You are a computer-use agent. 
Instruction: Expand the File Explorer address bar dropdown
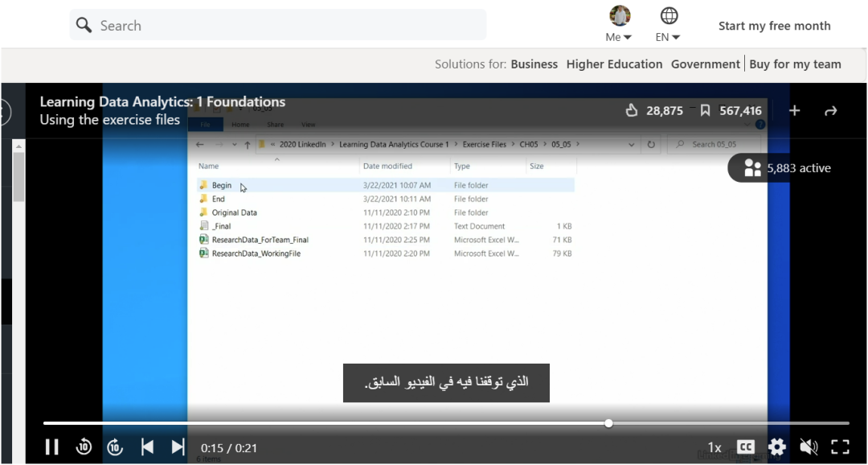click(x=632, y=145)
